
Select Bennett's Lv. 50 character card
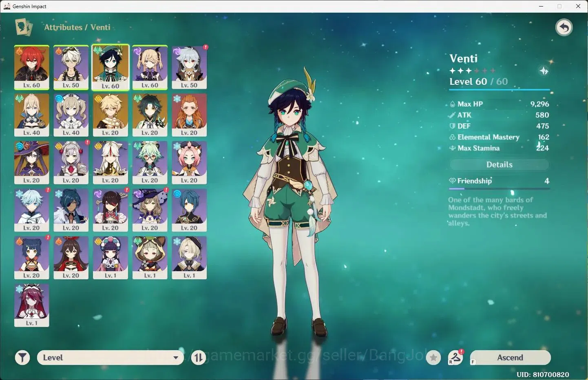pos(71,67)
